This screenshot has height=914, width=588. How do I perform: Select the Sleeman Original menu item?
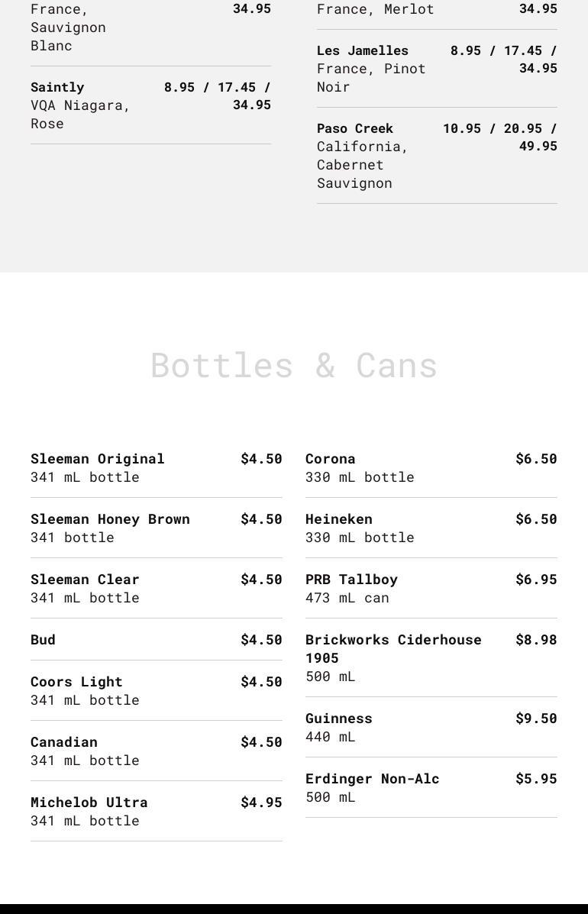[x=98, y=459]
